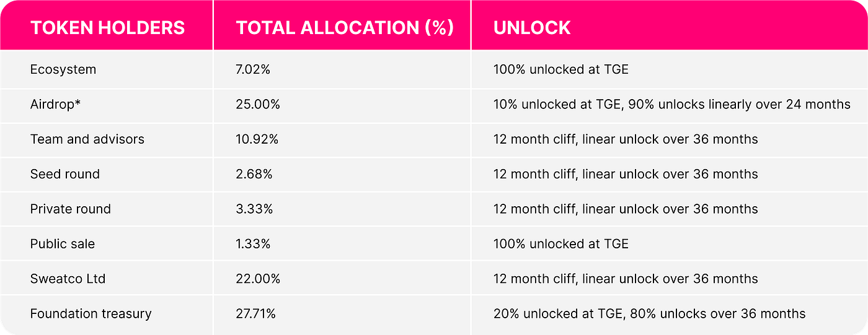Screen dimensions: 868x335
Task: Click the Public sale unlocked at TGE text
Action: click(x=561, y=244)
